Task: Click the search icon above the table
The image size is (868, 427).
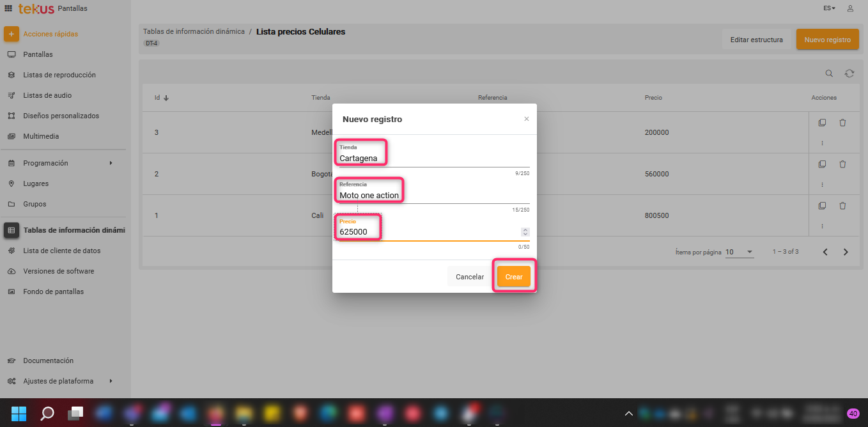Action: (x=829, y=74)
